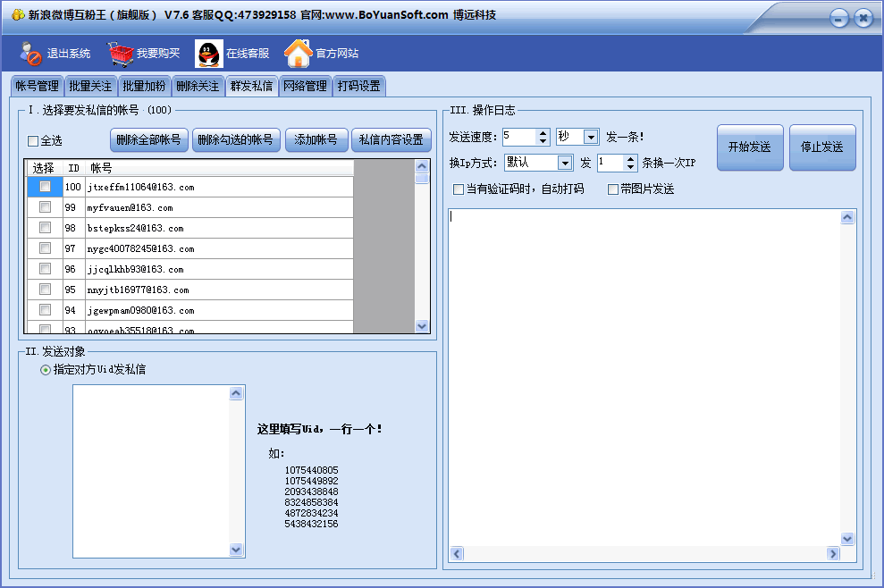Switch to the 帐号管理 tab
This screenshot has width=884, height=588.
pyautogui.click(x=37, y=87)
